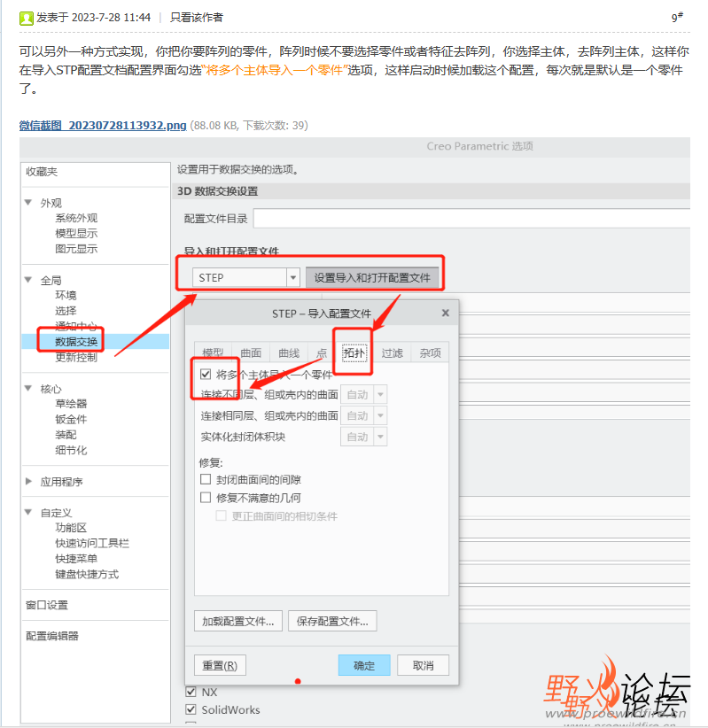Image resolution: width=708 pixels, height=728 pixels.
Task: Select 环境 under 全局
Action: pyautogui.click(x=66, y=295)
